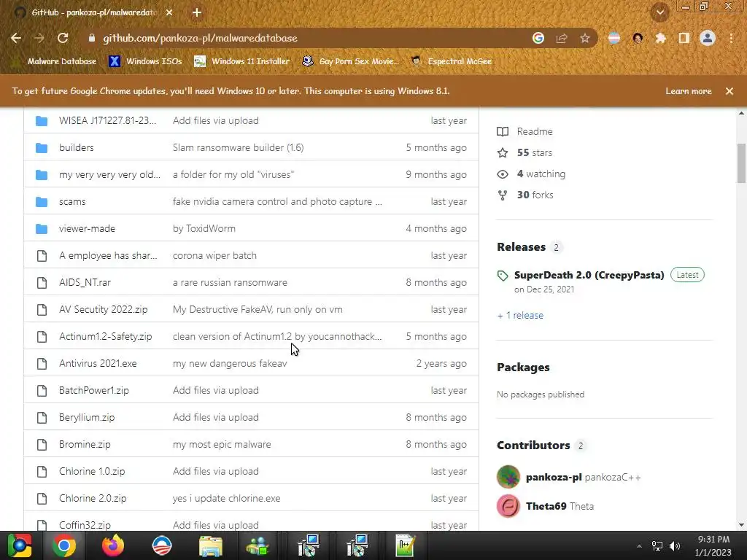Viewport: 747px width, 560px height.
Task: Open 'Slam ransomware builder (1.6)' commit message
Action: pos(239,147)
